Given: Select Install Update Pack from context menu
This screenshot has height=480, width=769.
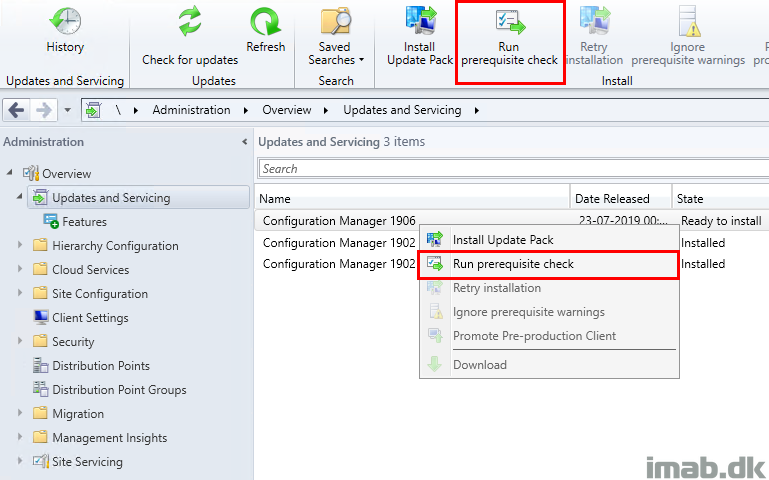Looking at the screenshot, I should (x=503, y=240).
